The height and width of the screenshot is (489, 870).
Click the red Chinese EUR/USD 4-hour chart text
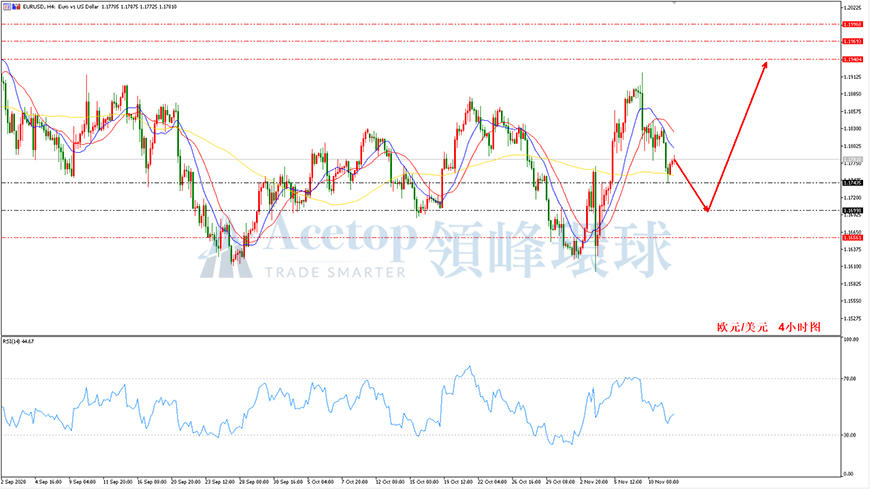coord(768,327)
